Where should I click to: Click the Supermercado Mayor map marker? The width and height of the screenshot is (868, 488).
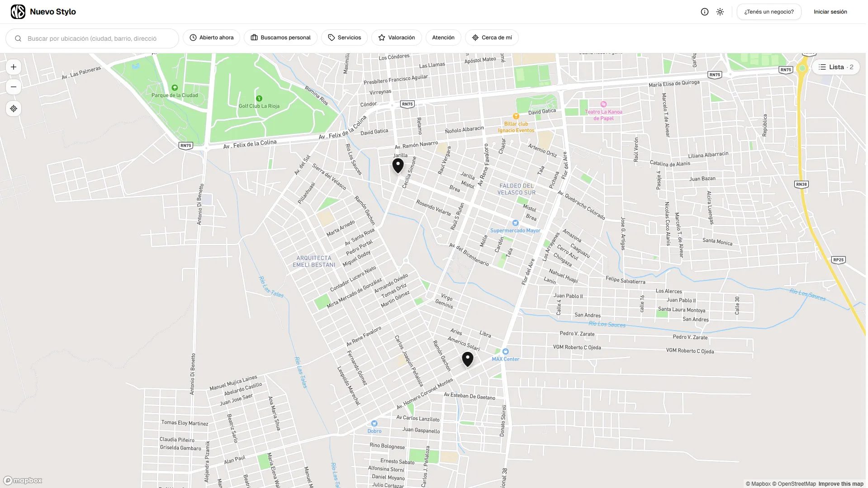pos(515,223)
